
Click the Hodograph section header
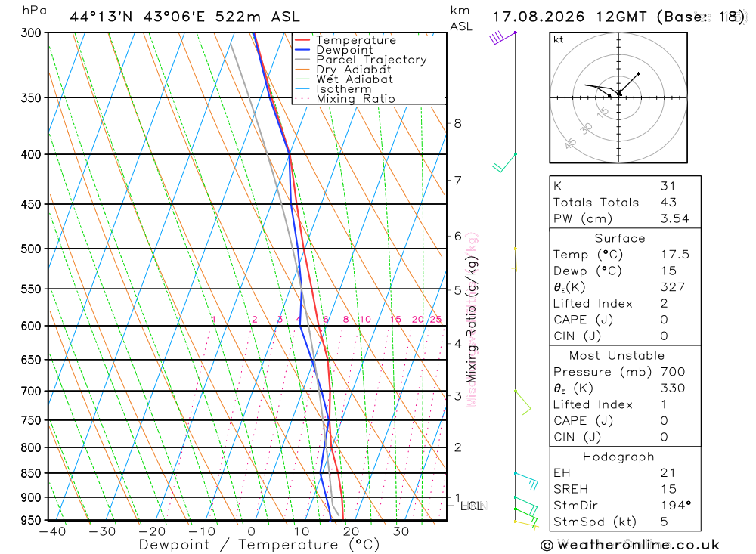[x=618, y=457]
